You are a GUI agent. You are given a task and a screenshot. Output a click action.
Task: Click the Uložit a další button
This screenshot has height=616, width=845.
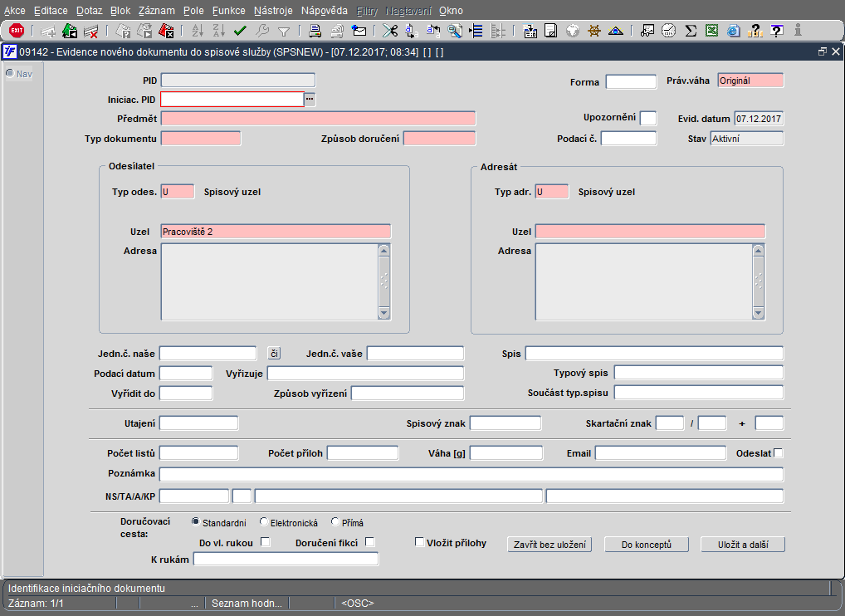click(x=741, y=545)
